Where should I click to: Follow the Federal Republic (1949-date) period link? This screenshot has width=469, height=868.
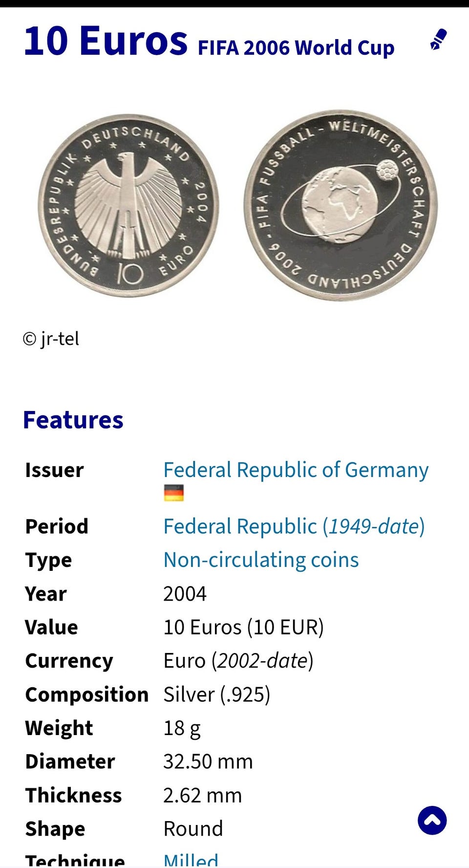[x=294, y=526]
